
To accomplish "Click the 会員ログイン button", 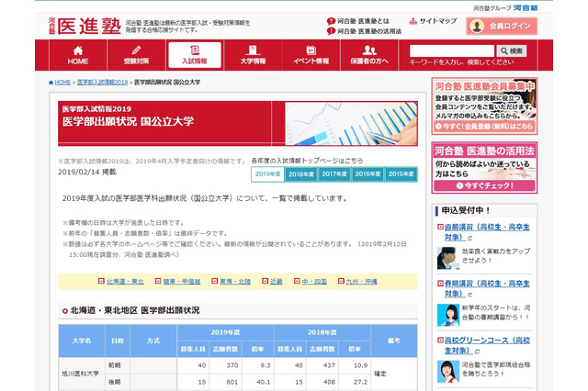I will [502, 27].
